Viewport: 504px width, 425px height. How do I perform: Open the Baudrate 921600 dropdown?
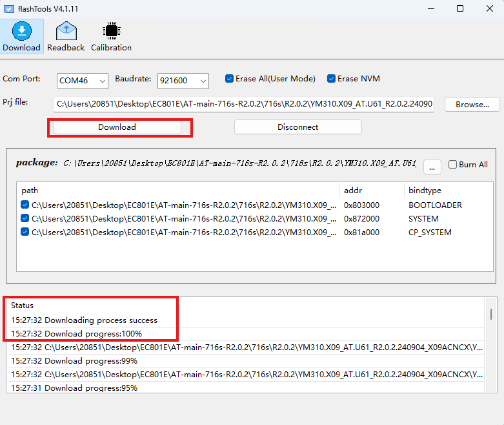pyautogui.click(x=183, y=81)
